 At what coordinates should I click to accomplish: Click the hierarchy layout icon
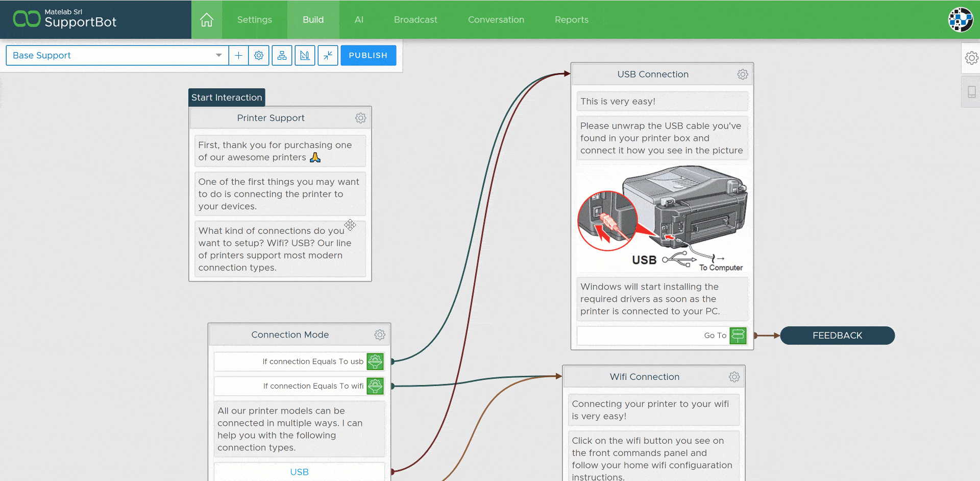(282, 55)
